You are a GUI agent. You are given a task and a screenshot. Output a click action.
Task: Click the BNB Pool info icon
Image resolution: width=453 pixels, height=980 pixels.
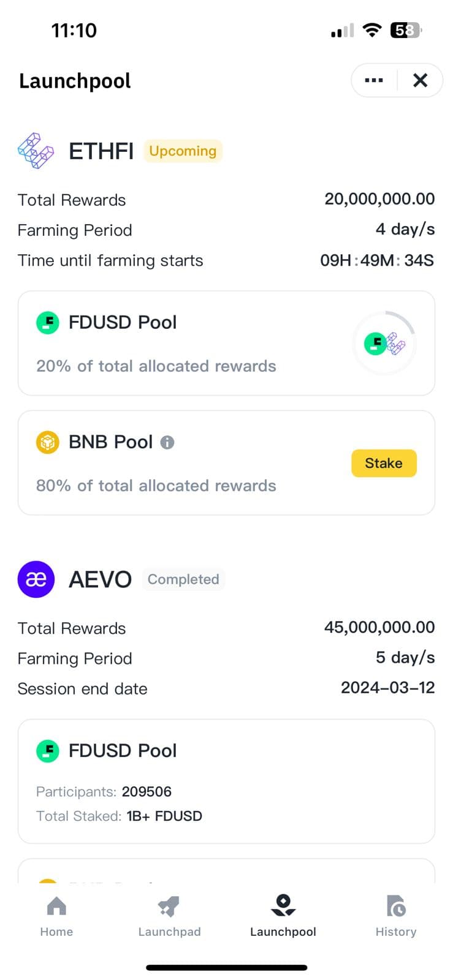click(x=167, y=442)
